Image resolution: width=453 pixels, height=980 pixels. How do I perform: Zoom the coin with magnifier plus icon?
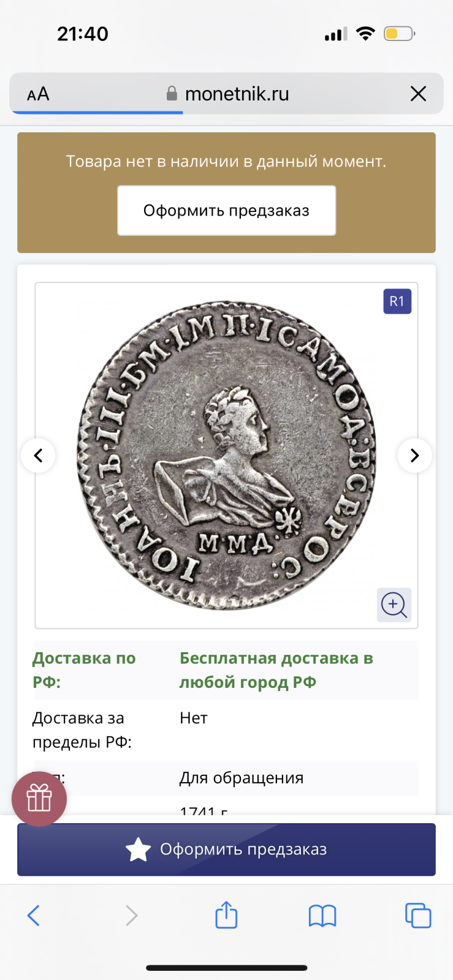coord(394,605)
